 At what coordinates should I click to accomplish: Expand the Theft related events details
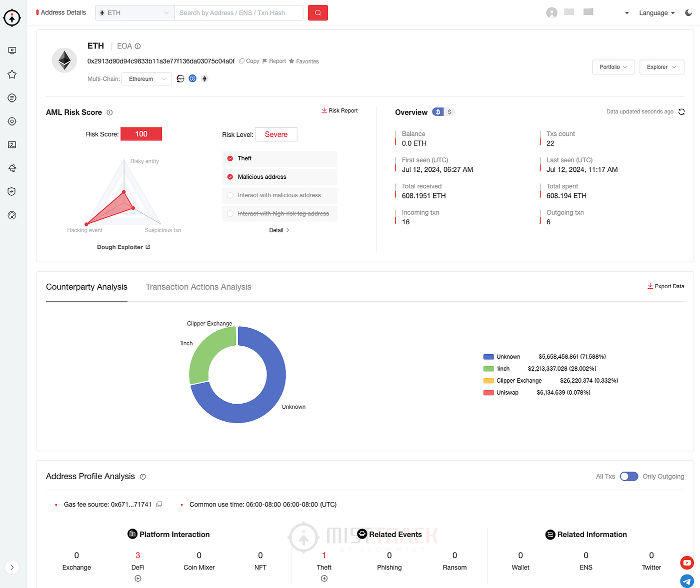coord(324,579)
